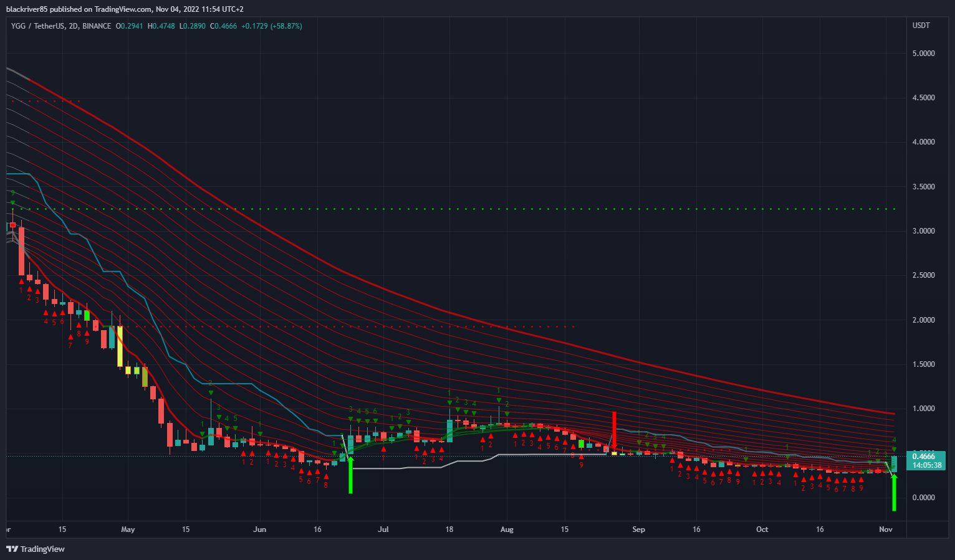Click the 1.5000 price axis label
The height and width of the screenshot is (560, 955).
tap(923, 364)
